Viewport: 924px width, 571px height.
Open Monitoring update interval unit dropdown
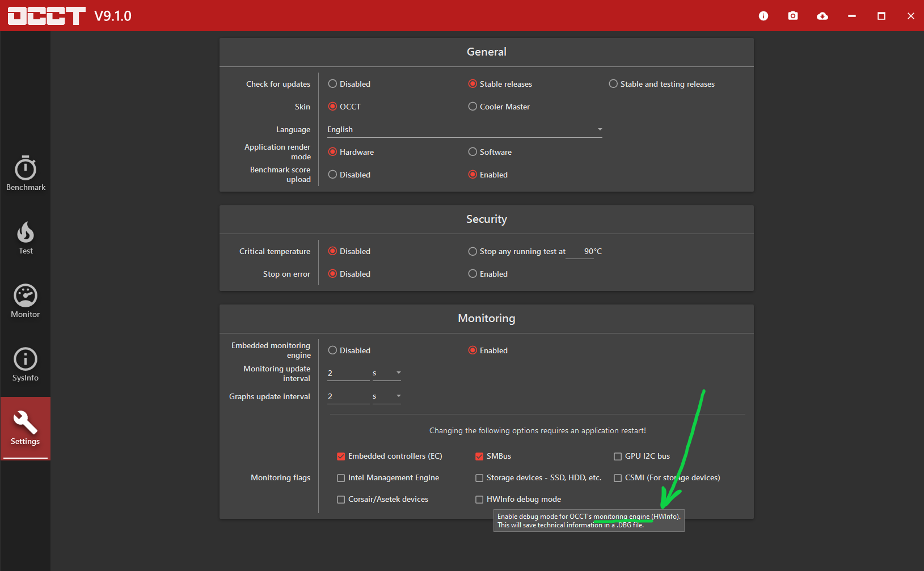click(x=387, y=373)
